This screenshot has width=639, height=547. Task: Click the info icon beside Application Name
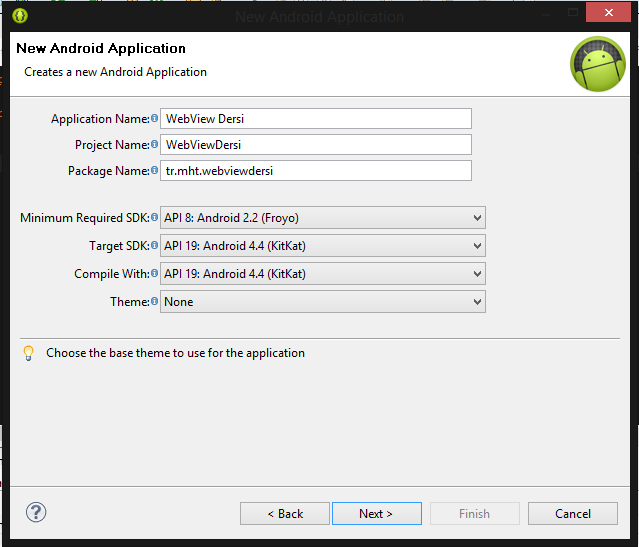[154, 118]
